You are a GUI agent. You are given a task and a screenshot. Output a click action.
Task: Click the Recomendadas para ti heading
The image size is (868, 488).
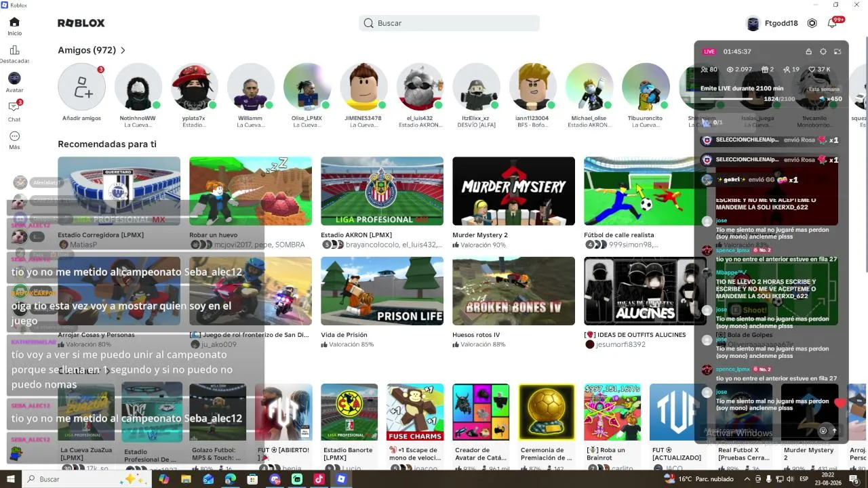[107, 144]
